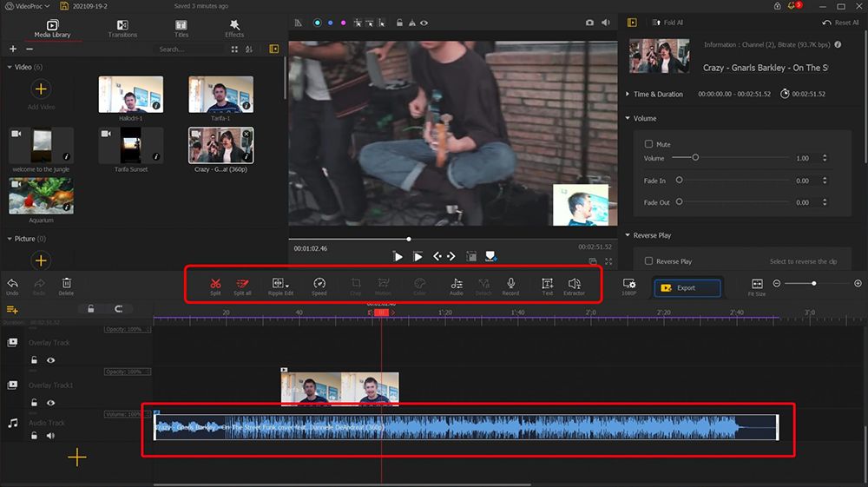Select the Aquarium video thumbnail
868x487 pixels.
coord(41,196)
